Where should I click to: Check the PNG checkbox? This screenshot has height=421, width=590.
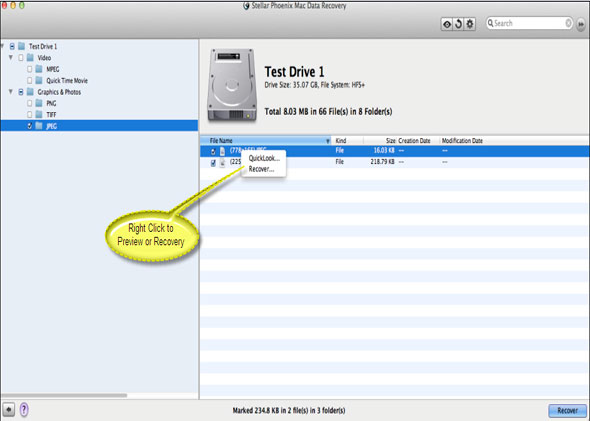29,103
